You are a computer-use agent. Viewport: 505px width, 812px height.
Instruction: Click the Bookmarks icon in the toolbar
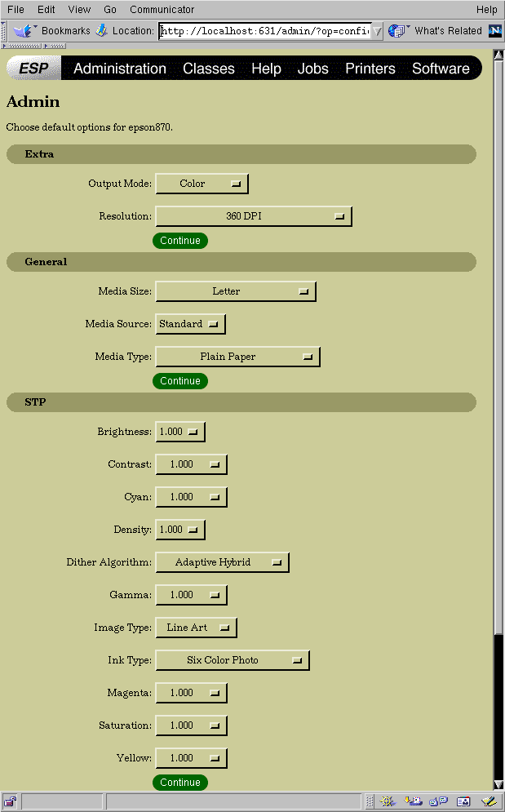(x=23, y=31)
